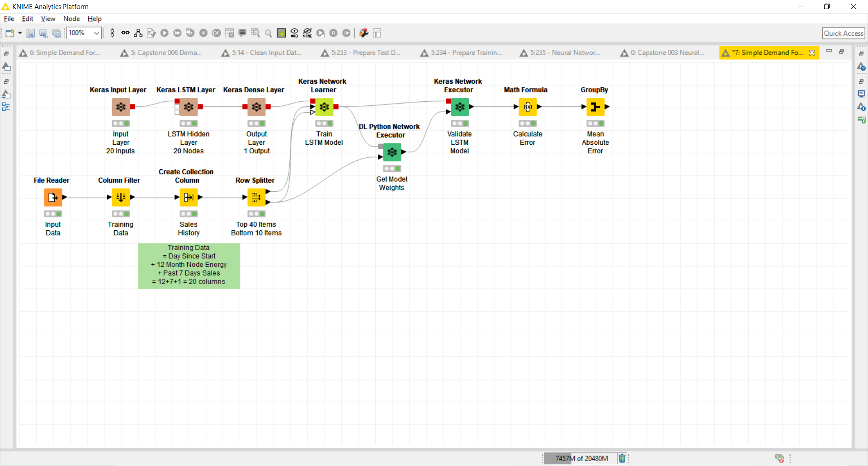Select the GroupBy node icon
Screen dimensions: 868x466
(595, 107)
